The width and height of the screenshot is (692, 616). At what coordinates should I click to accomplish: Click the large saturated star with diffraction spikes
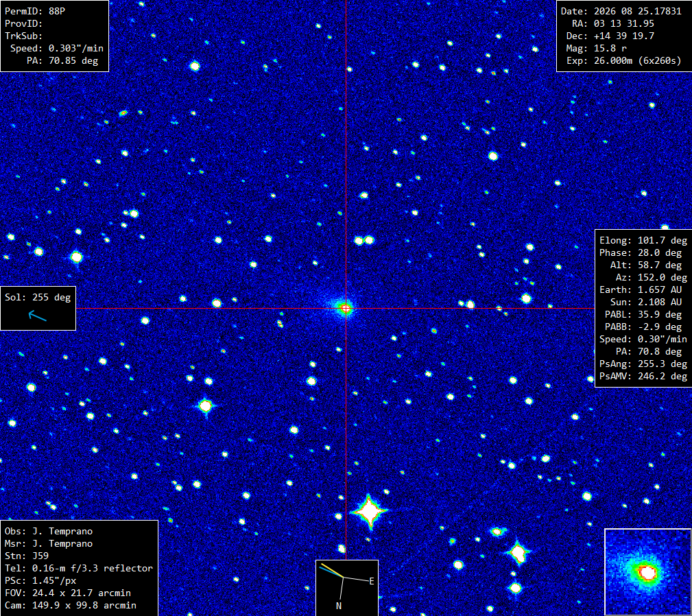click(x=369, y=512)
